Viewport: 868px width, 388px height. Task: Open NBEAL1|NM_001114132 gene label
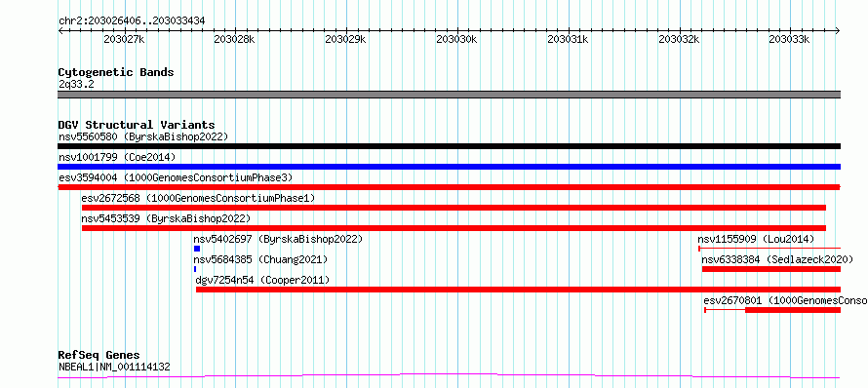[114, 367]
